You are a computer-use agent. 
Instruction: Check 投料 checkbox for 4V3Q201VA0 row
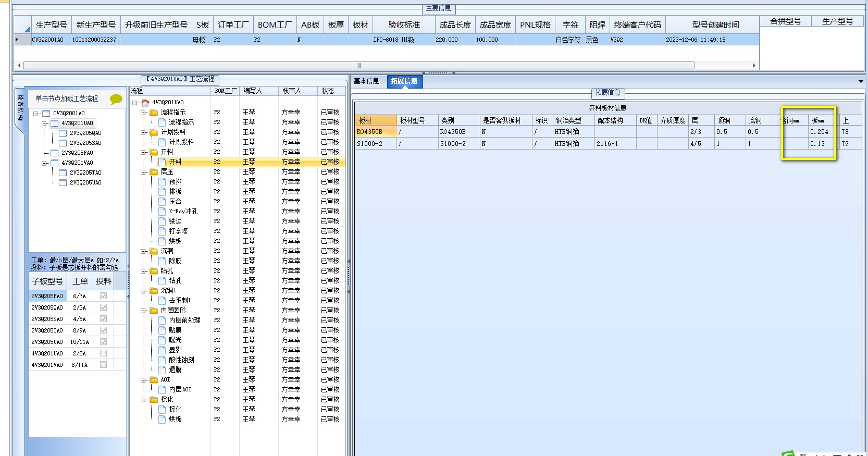pos(103,365)
